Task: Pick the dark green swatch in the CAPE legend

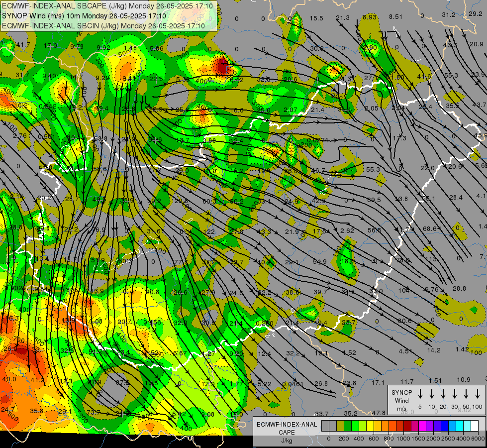Action: 348,426
